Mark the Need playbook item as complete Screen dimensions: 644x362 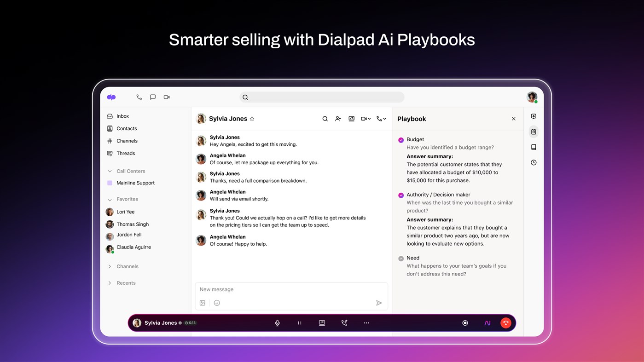click(x=400, y=258)
